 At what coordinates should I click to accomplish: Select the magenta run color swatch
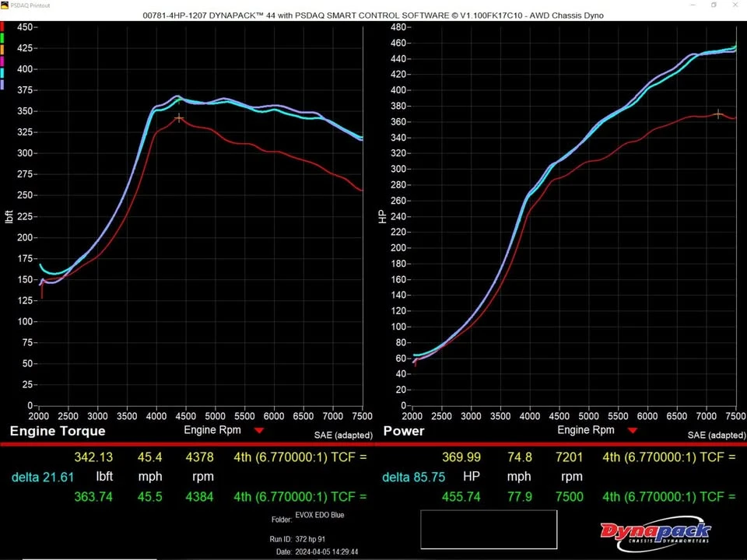(x=2, y=61)
